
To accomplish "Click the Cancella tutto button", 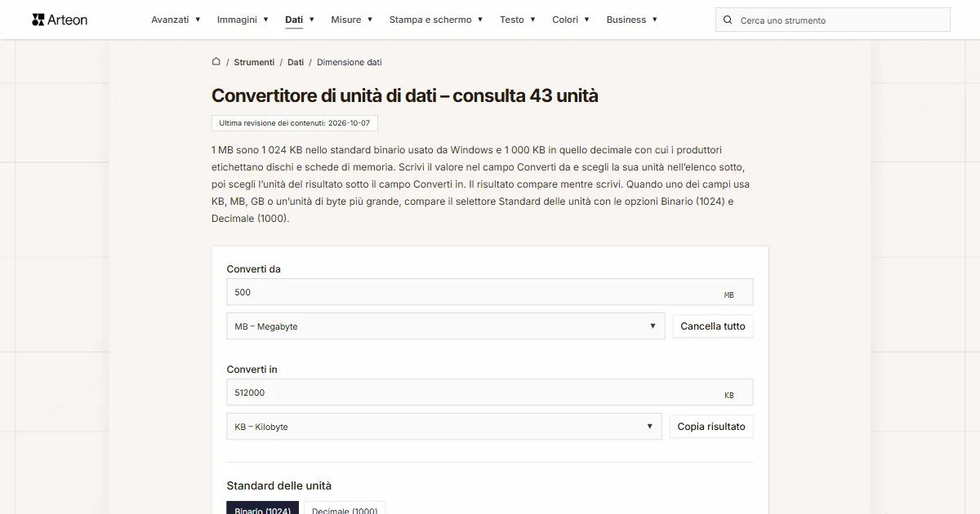I will coord(713,326).
